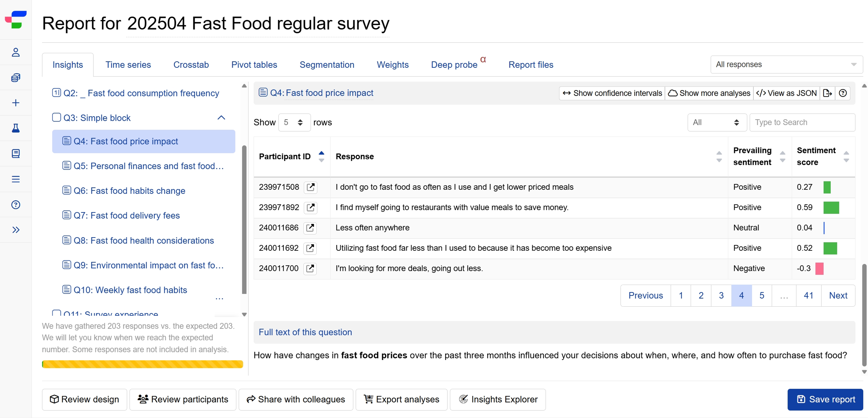
Task: Sort by Participant ID column arrows
Action: point(321,157)
